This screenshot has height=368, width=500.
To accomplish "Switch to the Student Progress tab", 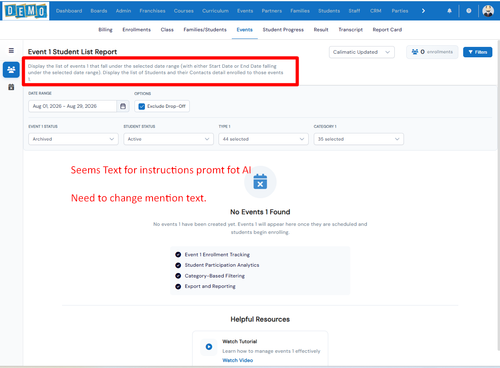I will tap(283, 30).
